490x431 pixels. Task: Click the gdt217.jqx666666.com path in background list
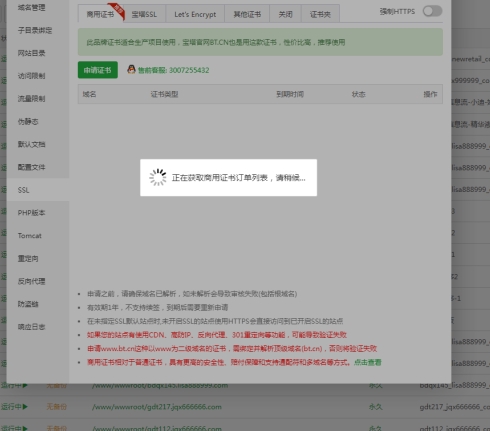click(x=157, y=407)
